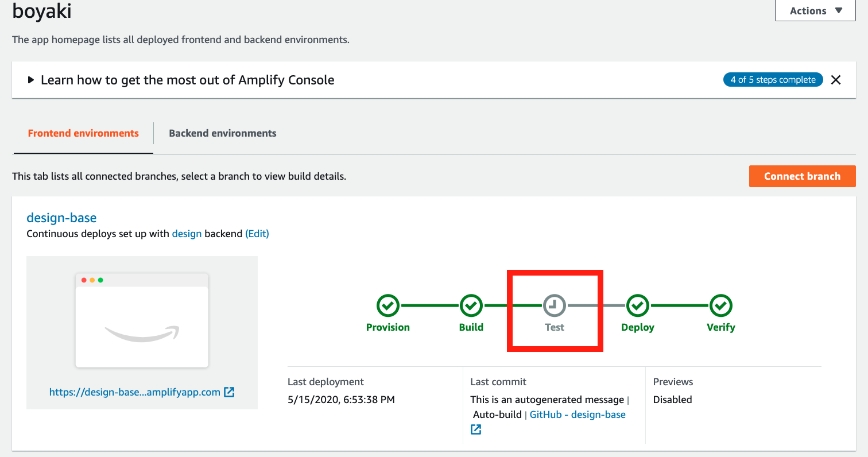Open the GitHub - design-base commit link
This screenshot has width=868, height=457.
click(x=578, y=415)
